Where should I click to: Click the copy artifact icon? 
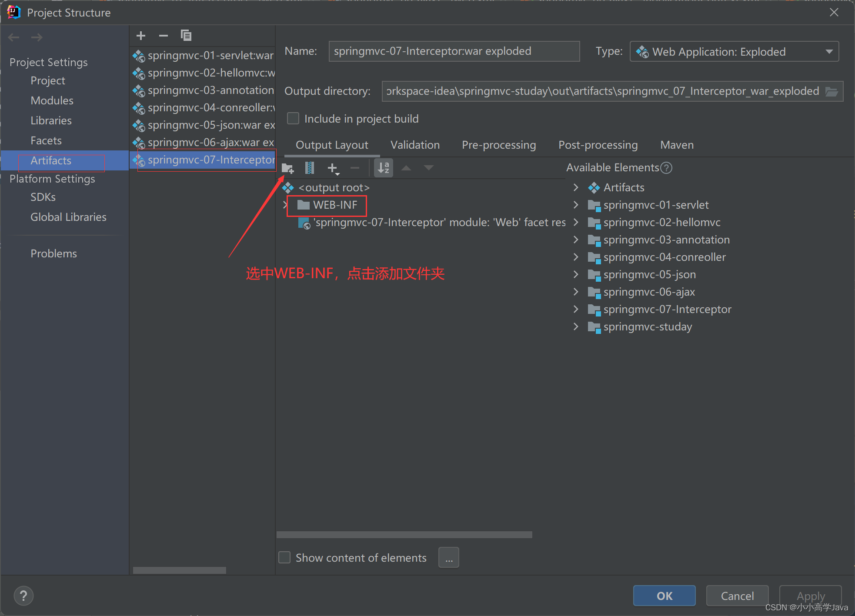(x=186, y=36)
